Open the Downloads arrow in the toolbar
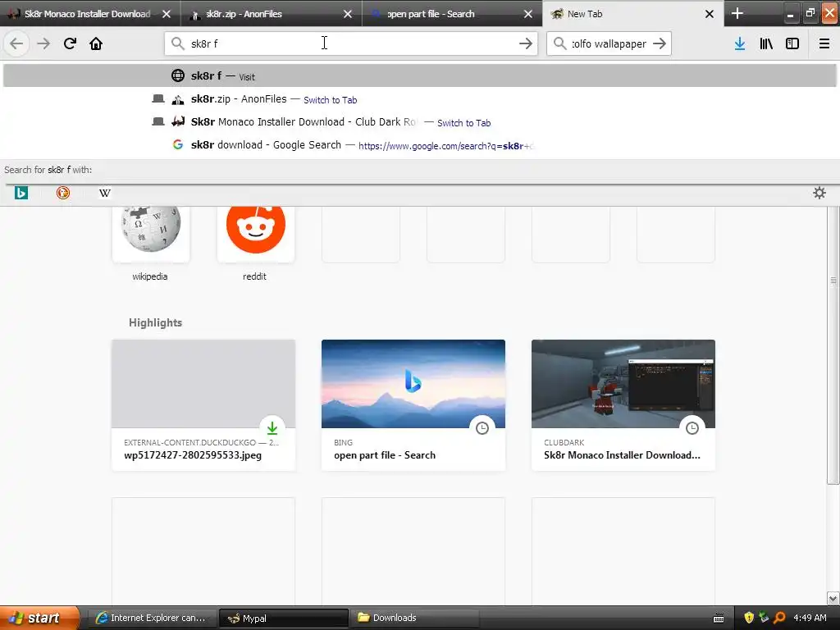Image resolution: width=840 pixels, height=630 pixels. coord(740,43)
